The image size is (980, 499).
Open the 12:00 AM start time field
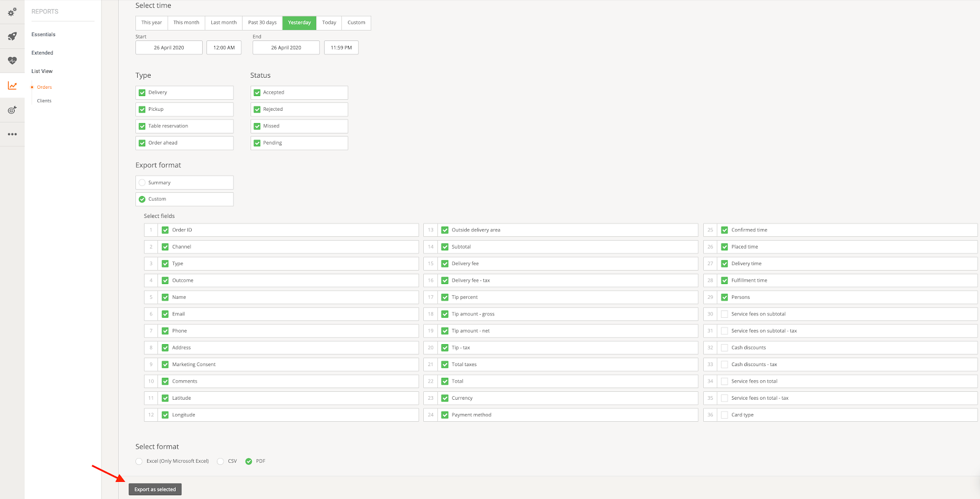click(x=224, y=48)
